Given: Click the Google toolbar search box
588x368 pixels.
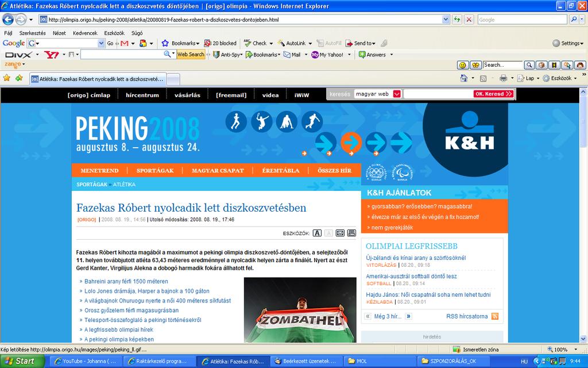Looking at the screenshot, I should (65, 43).
